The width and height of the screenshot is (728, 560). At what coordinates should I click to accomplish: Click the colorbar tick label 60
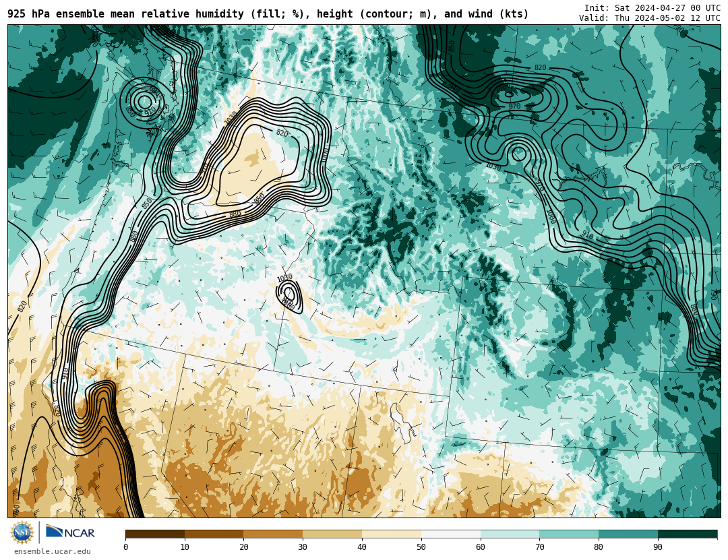click(x=481, y=547)
